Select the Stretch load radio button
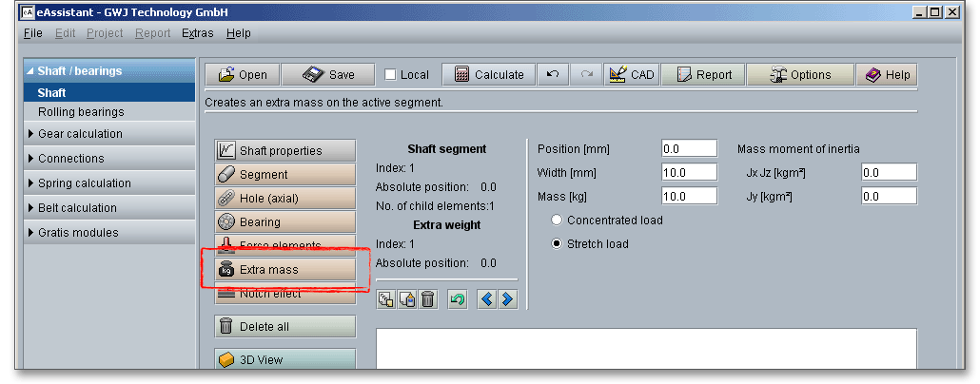The height and width of the screenshot is (384, 980). point(558,244)
